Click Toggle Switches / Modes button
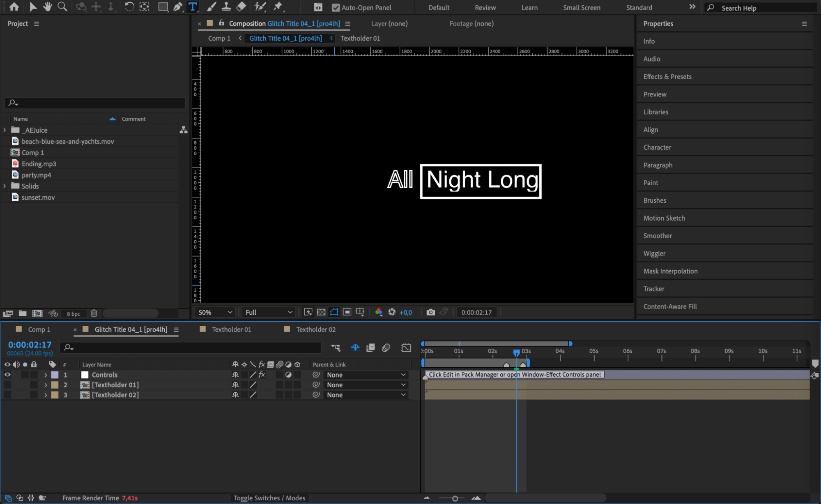The height and width of the screenshot is (504, 821). pyautogui.click(x=269, y=498)
